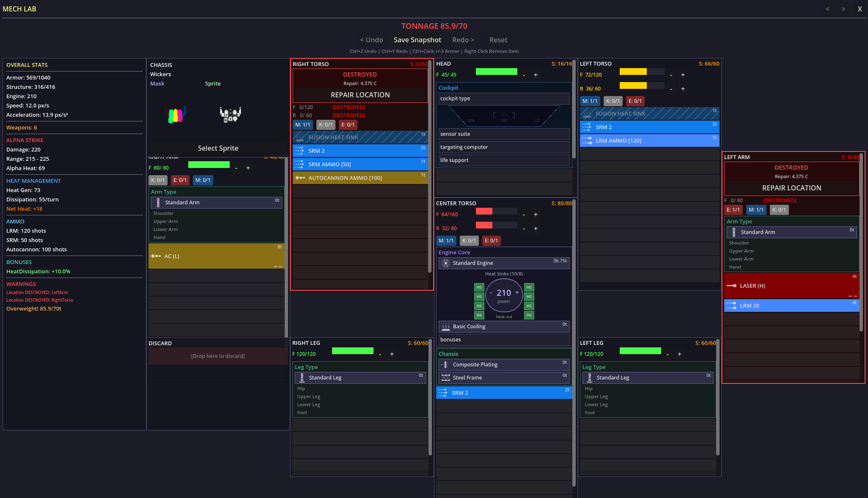The width and height of the screenshot is (868, 498).
Task: Click the Standard Engine core icon
Action: tap(445, 263)
